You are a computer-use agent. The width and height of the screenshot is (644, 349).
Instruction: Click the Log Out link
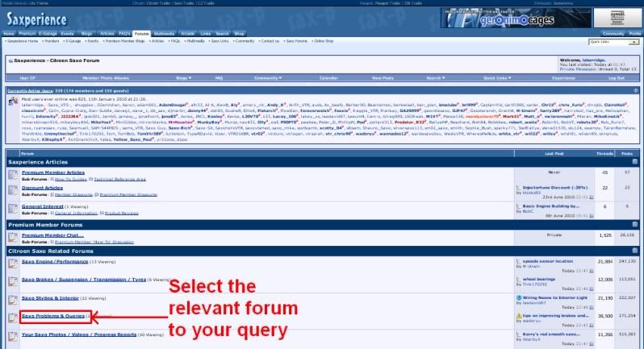pos(616,78)
